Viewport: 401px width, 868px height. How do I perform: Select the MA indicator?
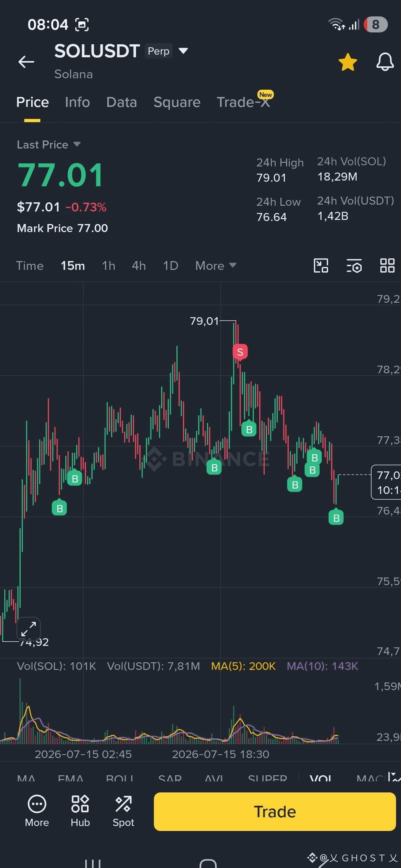26,778
